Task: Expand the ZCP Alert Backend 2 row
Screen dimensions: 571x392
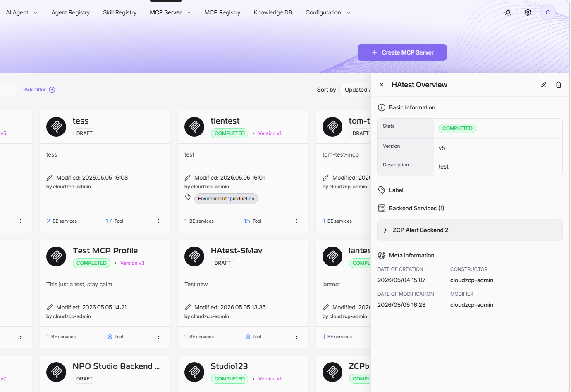Action: (470, 230)
